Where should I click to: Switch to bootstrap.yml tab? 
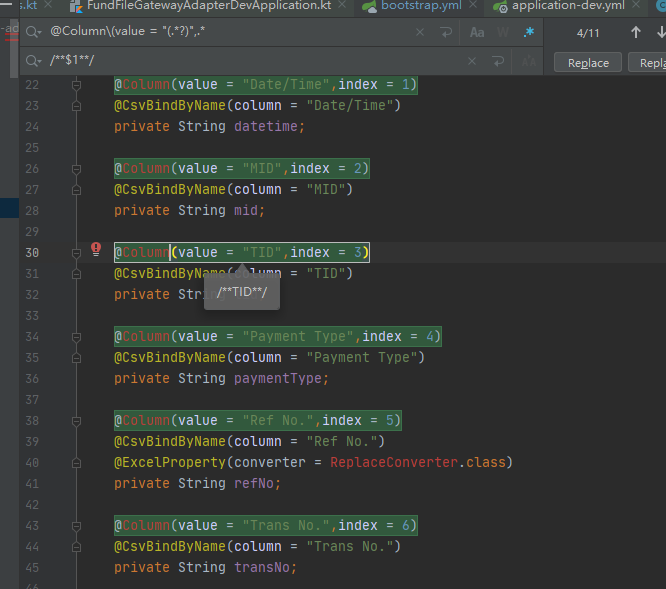pos(420,6)
